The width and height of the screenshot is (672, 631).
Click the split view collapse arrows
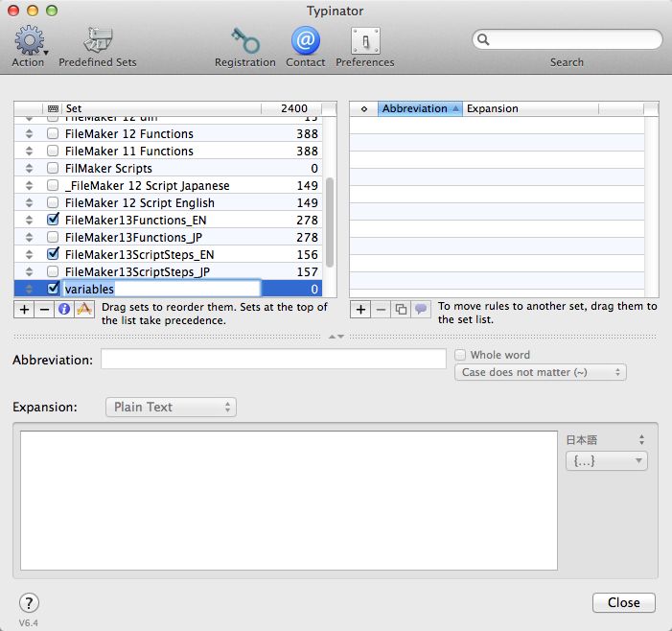click(x=336, y=337)
